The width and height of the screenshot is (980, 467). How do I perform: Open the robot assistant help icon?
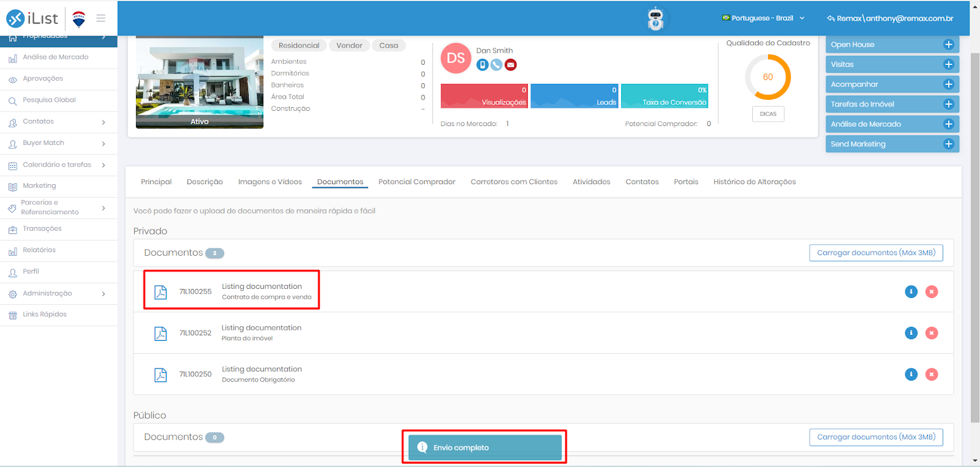click(655, 19)
